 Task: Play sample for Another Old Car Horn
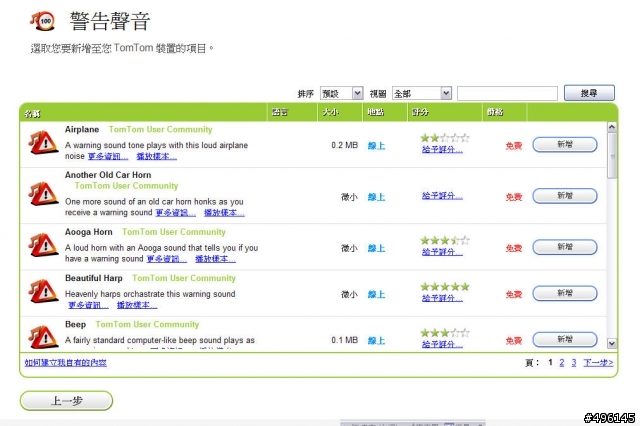tap(224, 213)
